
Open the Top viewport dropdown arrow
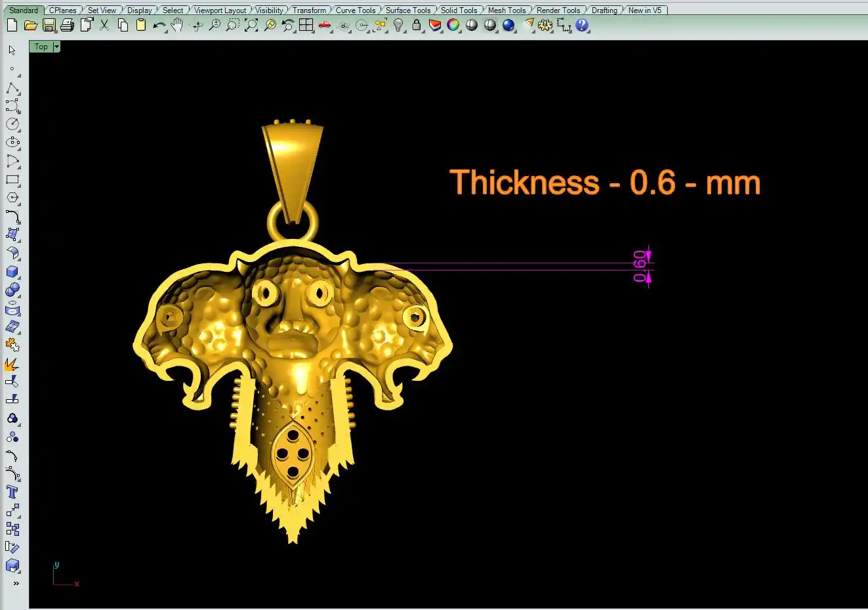pos(56,47)
